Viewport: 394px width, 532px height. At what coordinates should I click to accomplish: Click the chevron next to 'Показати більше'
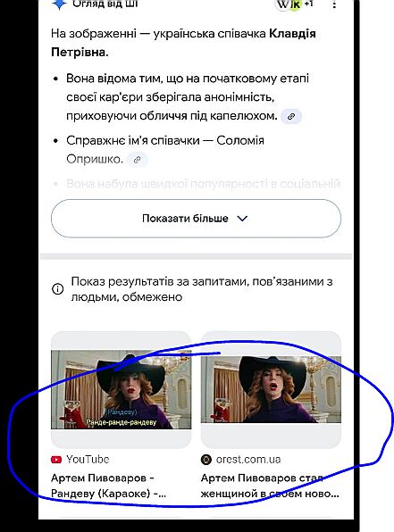pyautogui.click(x=242, y=219)
